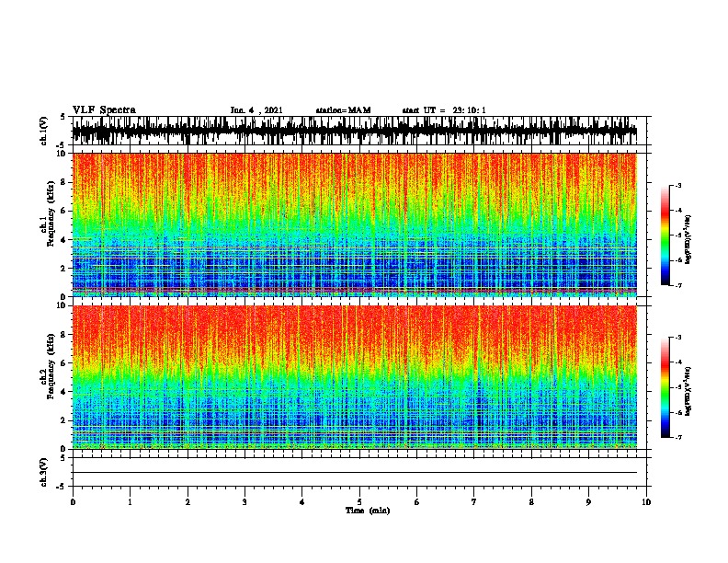728x563 pixels.
Task: Click the 'start UT = 23:10:1' text
Action: point(444,110)
